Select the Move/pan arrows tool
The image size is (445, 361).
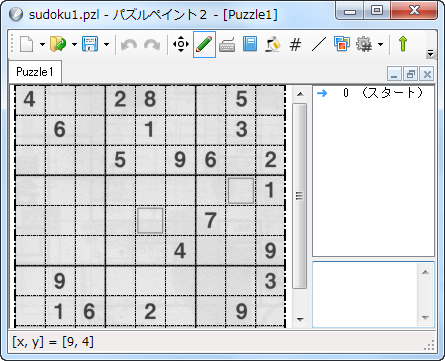pos(181,44)
